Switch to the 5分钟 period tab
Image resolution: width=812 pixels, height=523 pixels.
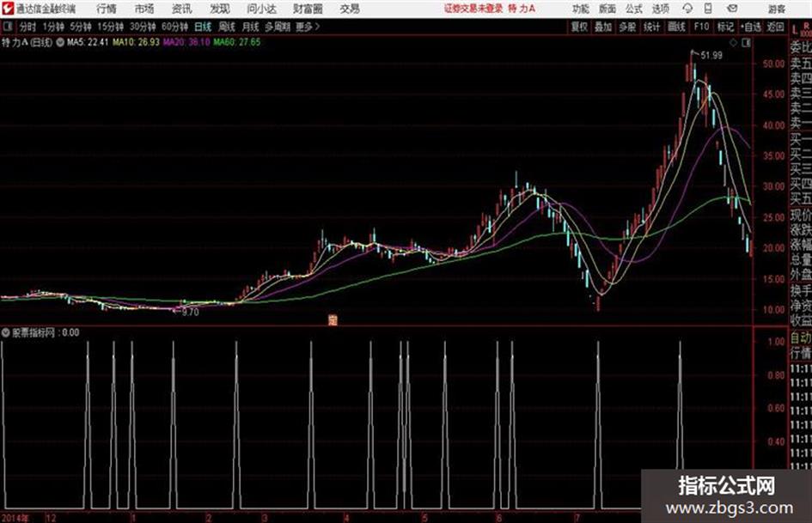pos(81,27)
